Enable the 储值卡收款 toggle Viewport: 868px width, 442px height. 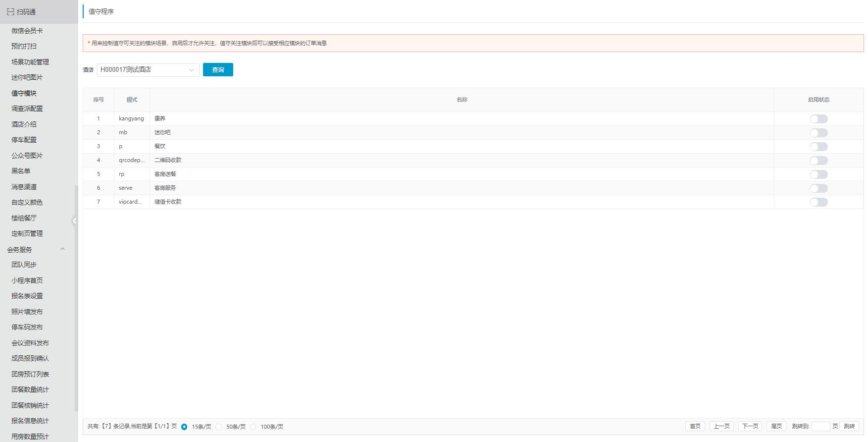tap(818, 202)
